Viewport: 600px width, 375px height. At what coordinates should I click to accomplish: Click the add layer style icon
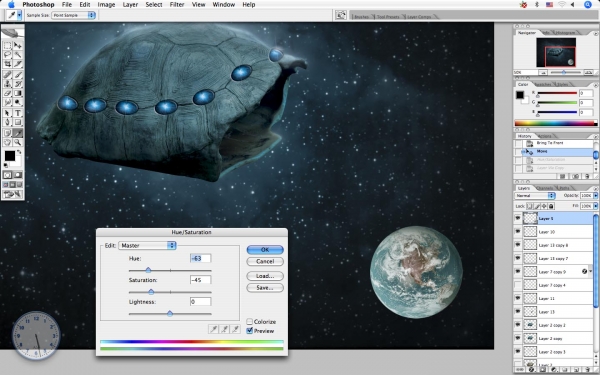532,370
